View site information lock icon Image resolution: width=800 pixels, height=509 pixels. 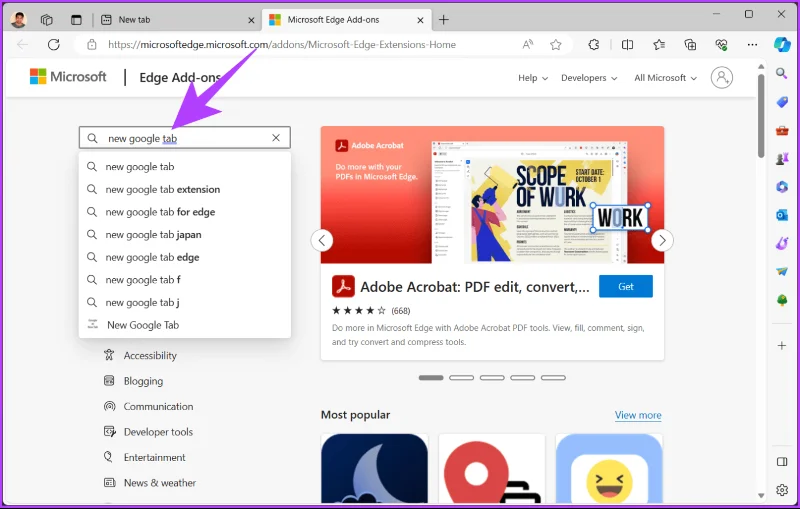point(92,45)
